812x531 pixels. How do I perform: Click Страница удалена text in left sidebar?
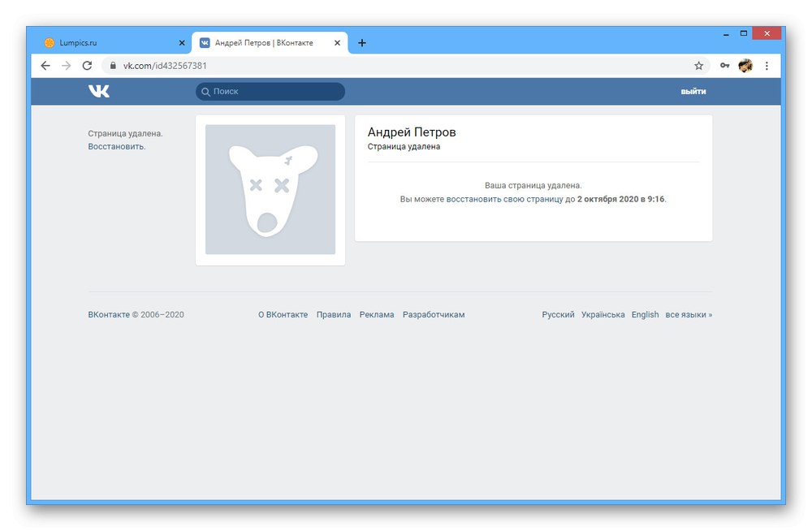(125, 134)
